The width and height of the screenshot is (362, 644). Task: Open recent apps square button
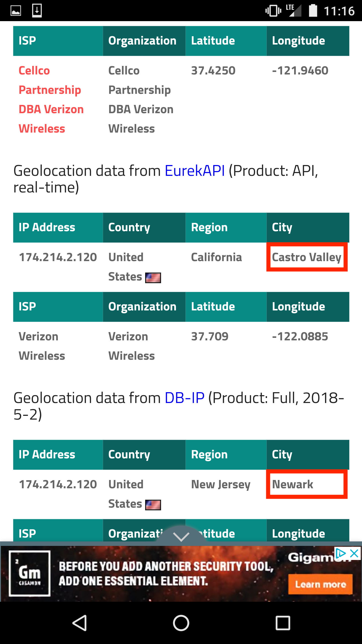(x=283, y=623)
